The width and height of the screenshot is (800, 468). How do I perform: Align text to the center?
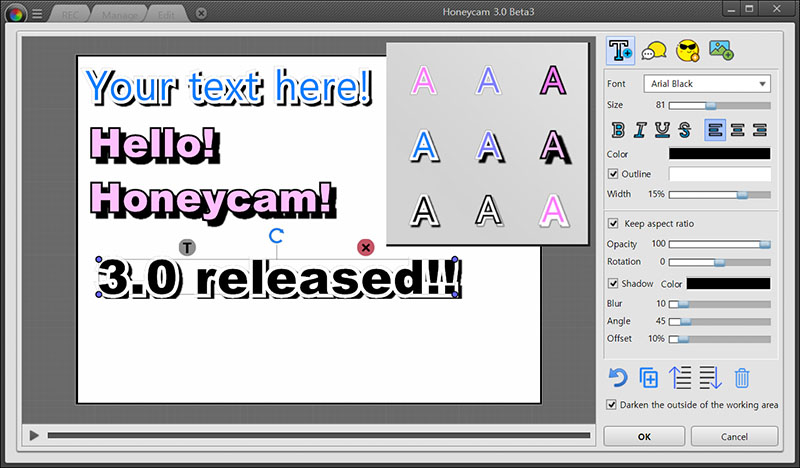[737, 130]
